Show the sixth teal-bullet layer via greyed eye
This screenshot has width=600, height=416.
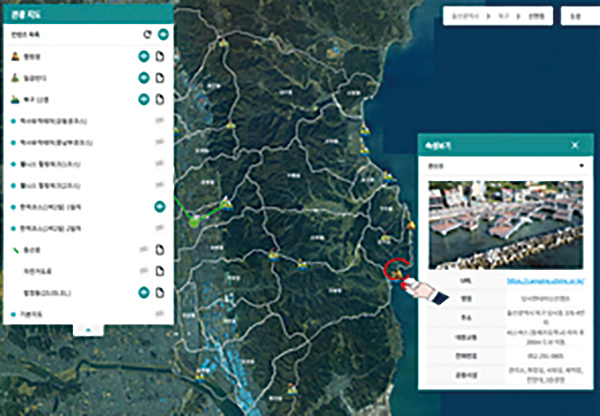(160, 228)
